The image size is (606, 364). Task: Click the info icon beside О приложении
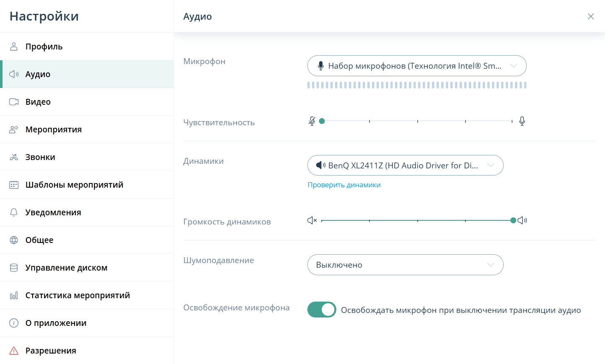[x=14, y=323]
